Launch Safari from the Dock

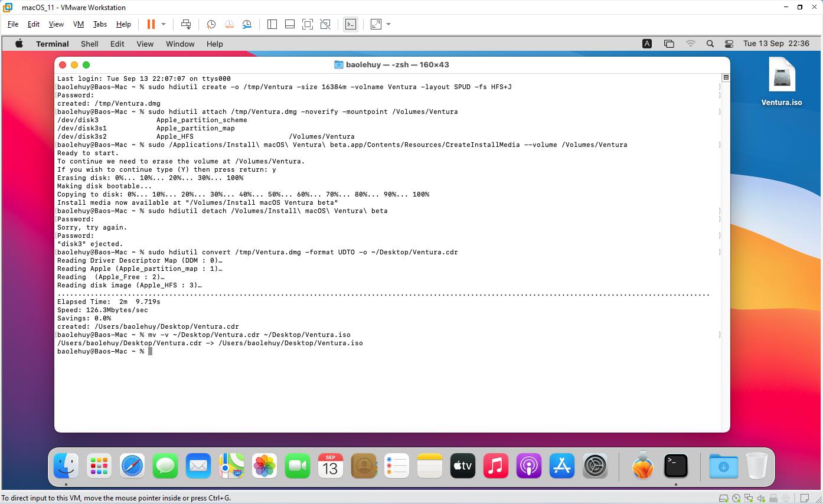pos(132,467)
